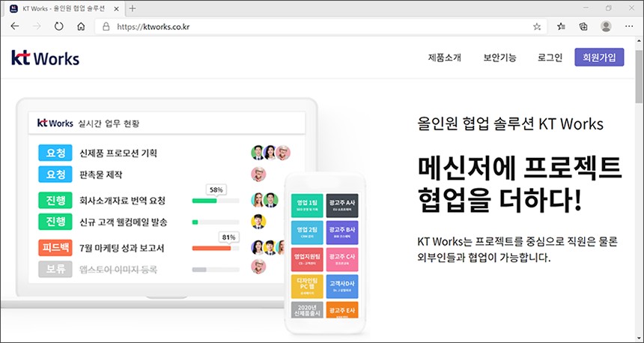Select the 디자인팀 PC 웹 tile
Screen dimensions: 644x343
pos(307,286)
